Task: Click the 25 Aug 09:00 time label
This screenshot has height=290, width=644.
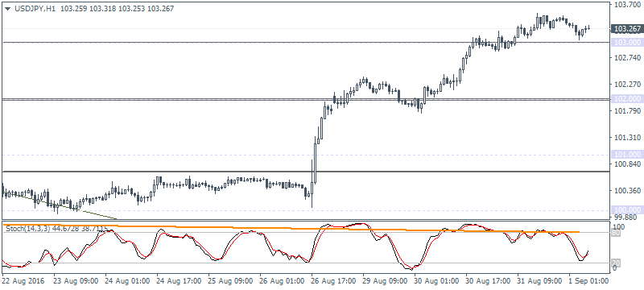Action: tap(231, 281)
